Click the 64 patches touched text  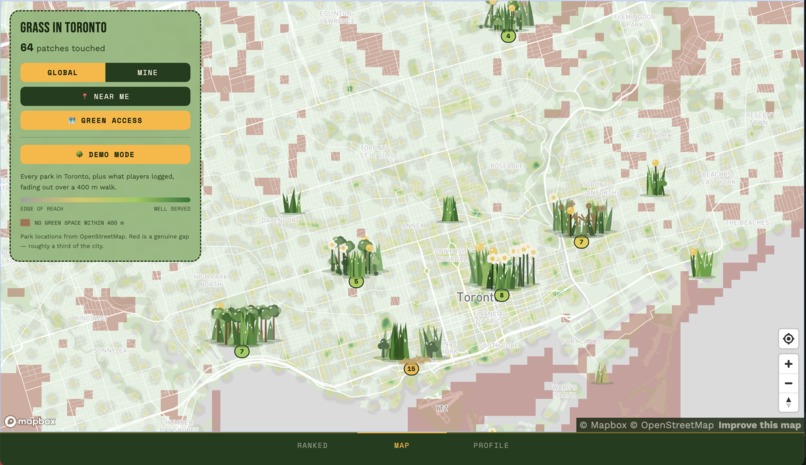coord(63,48)
